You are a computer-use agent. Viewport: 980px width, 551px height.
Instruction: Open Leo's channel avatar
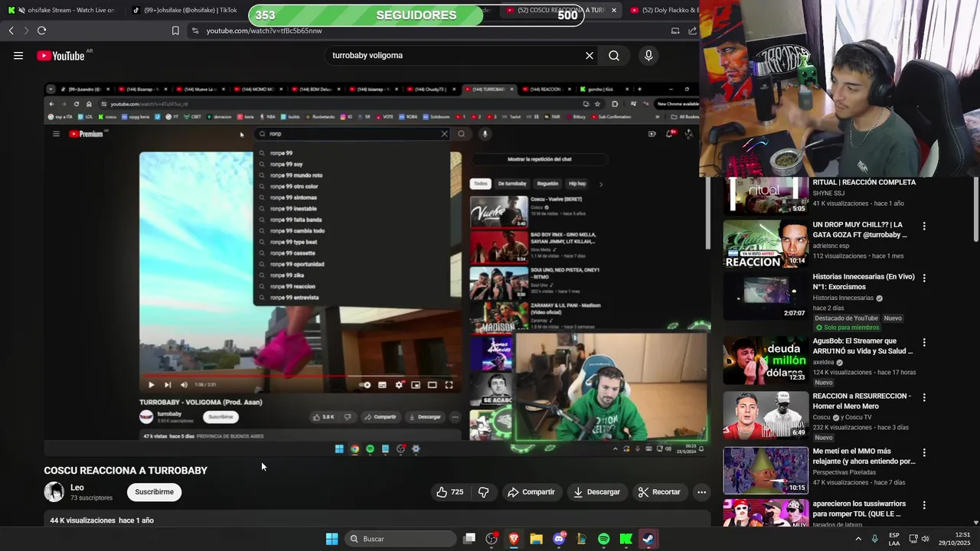[x=54, y=492]
